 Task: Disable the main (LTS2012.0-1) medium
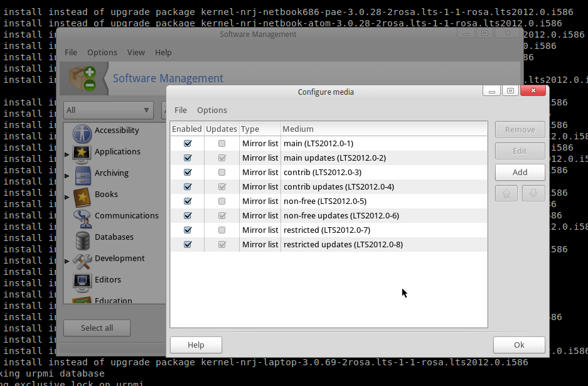click(188, 144)
